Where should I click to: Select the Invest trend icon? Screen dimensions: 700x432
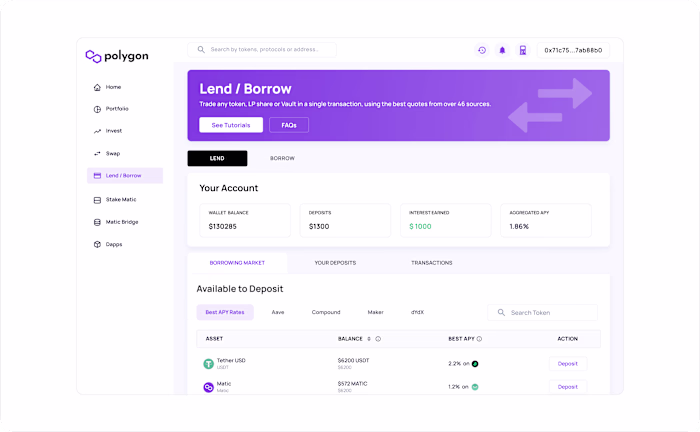coord(97,131)
